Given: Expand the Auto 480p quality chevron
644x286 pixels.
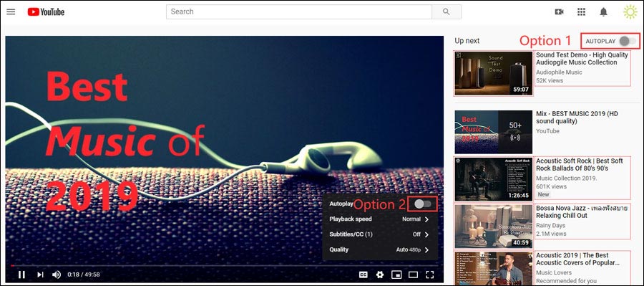Looking at the screenshot, I should pos(426,249).
